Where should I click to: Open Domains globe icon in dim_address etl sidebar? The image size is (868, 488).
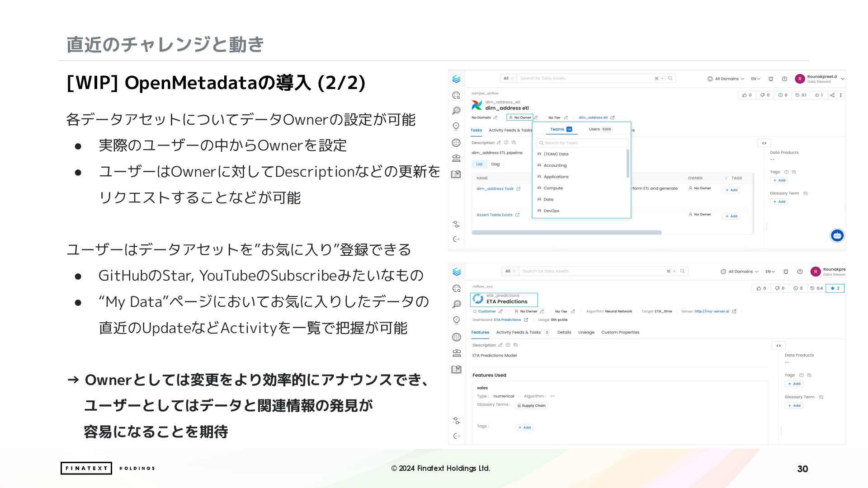pos(456,143)
